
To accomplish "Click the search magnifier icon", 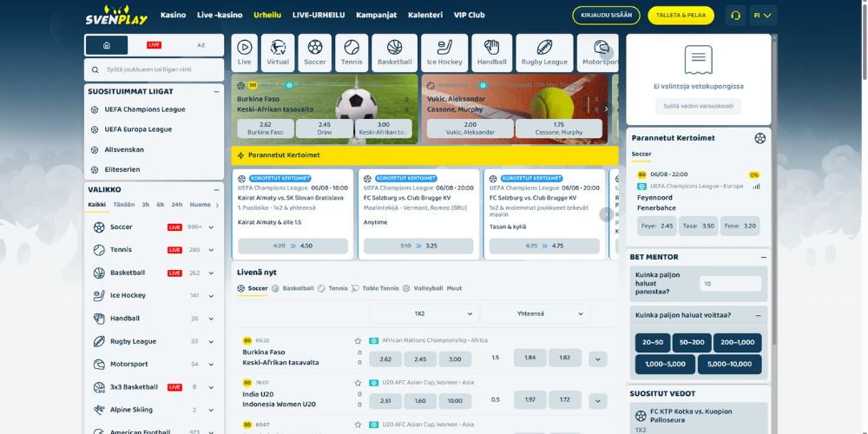I will (x=95, y=69).
